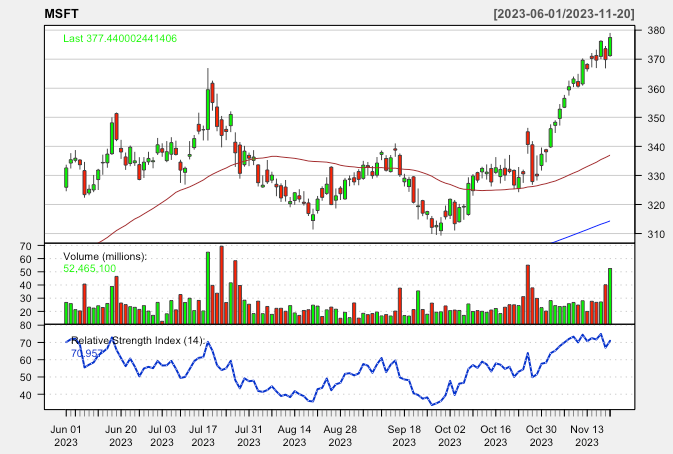Click the 310 price axis label
The height and width of the screenshot is (454, 673).
point(656,234)
